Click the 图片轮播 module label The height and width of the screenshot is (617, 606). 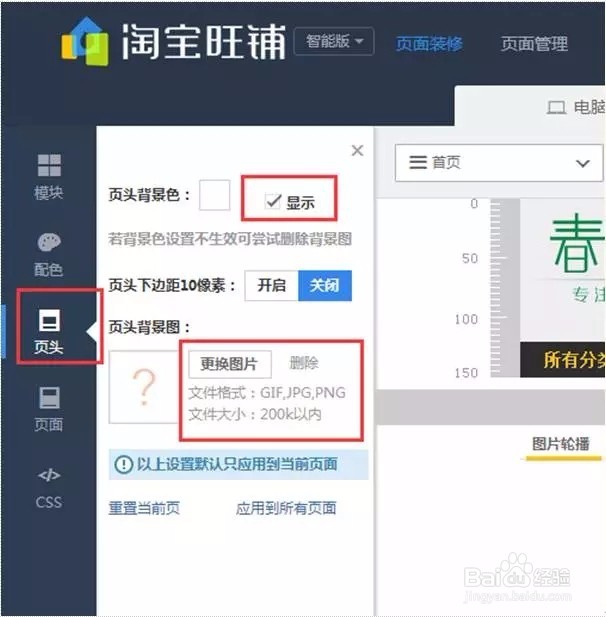[561, 444]
